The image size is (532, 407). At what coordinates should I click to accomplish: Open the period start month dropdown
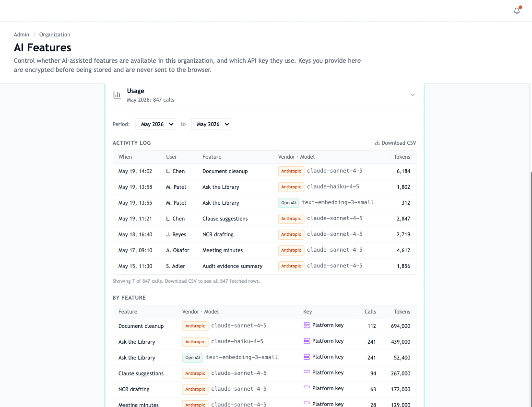click(155, 124)
